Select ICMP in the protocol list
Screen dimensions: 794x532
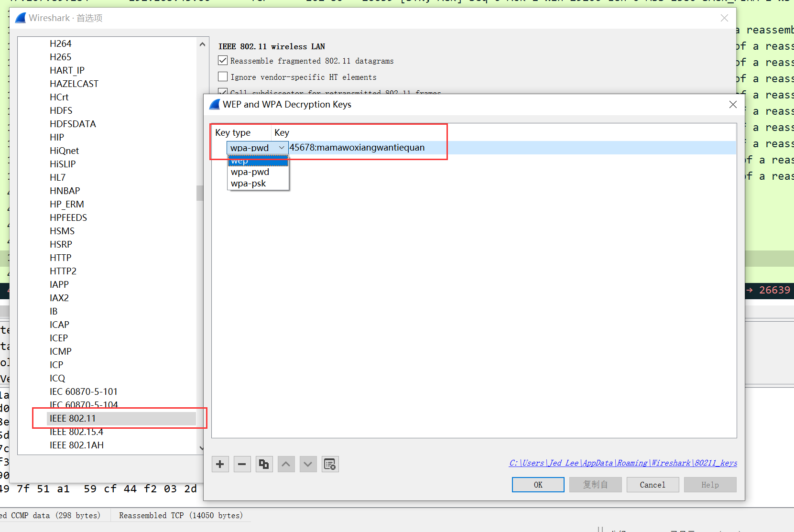61,351
